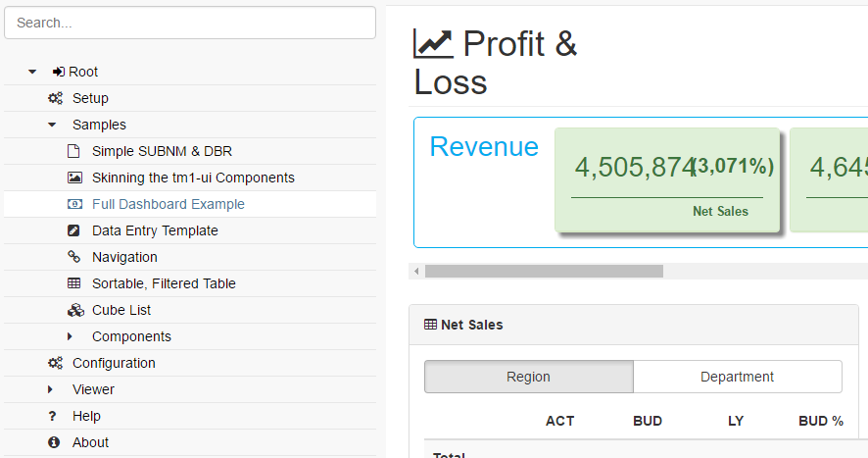The height and width of the screenshot is (458, 868).
Task: Click the (3,071%) variance text
Action: 734,166
